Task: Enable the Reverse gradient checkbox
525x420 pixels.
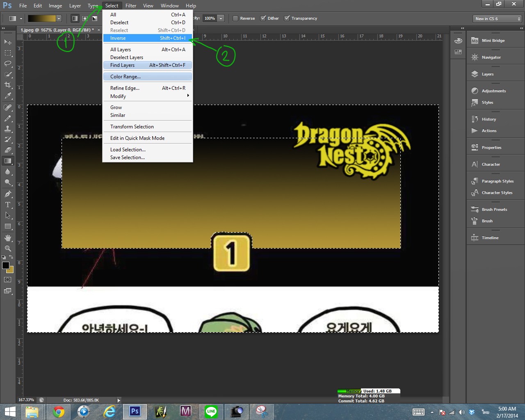Action: pos(235,18)
